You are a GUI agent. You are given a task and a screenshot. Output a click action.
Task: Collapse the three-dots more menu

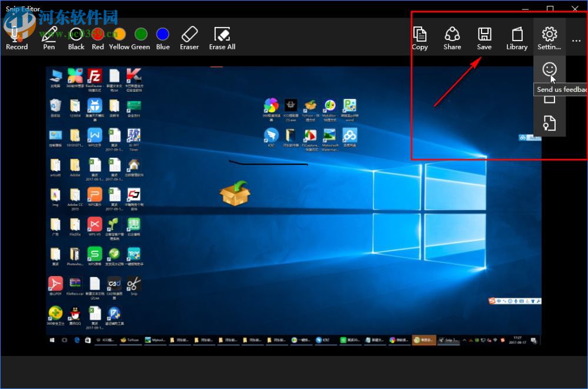(x=576, y=40)
